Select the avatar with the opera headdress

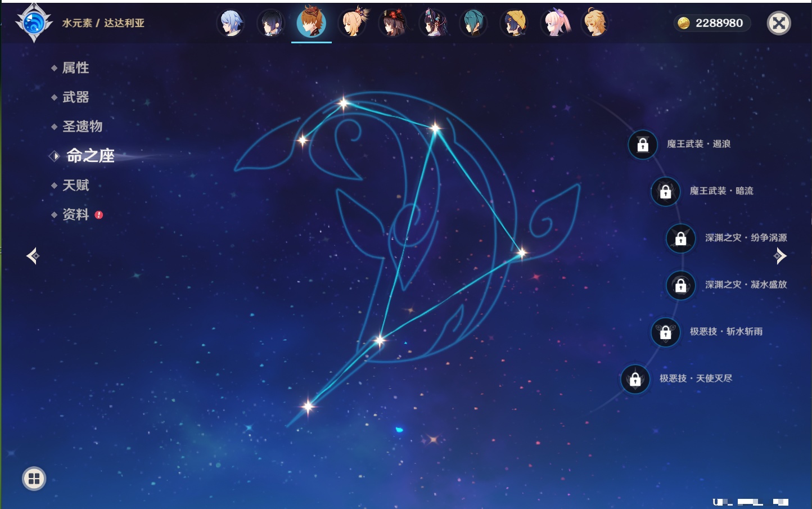click(x=433, y=23)
